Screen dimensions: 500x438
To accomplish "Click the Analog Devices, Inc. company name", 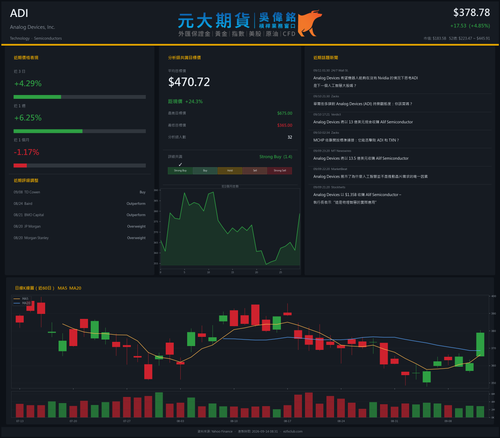I will coord(32,27).
